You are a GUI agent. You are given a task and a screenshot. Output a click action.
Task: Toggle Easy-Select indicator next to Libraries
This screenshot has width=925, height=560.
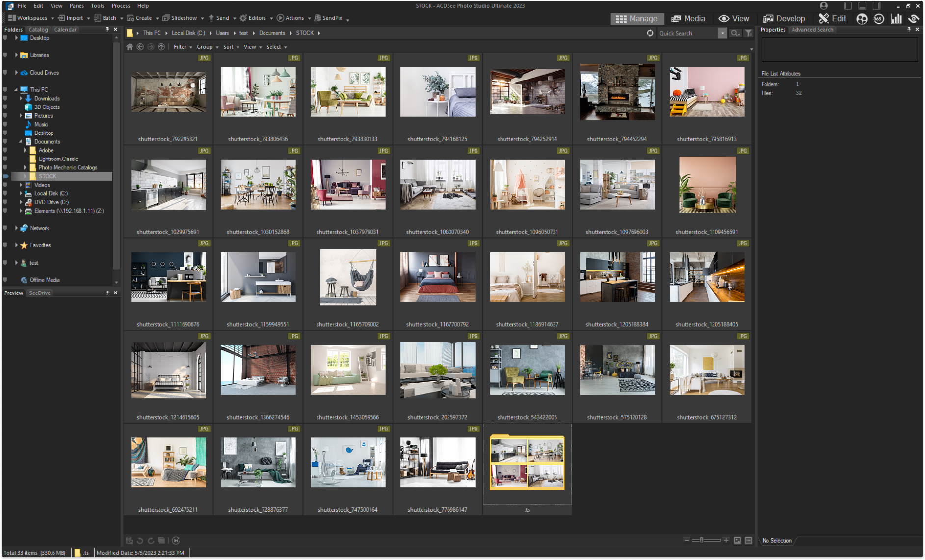click(5, 55)
